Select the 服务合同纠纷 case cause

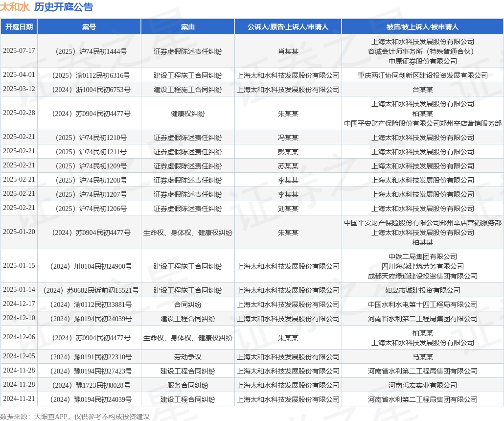[188, 385]
